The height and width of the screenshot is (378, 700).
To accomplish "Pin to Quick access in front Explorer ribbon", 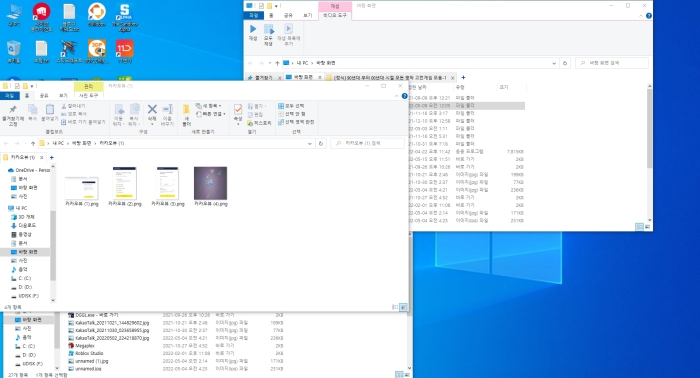I will pyautogui.click(x=13, y=115).
